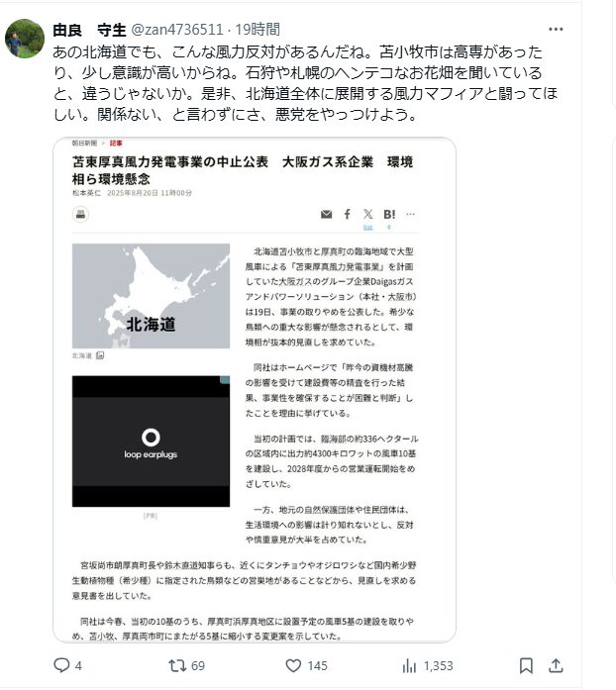Open the @zan4736511 handle link
616x690 pixels.
tap(177, 30)
